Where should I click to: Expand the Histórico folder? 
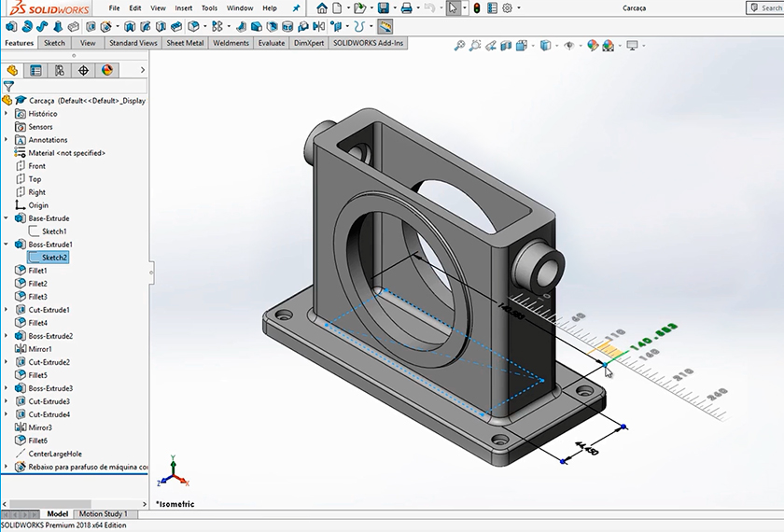pos(7,114)
